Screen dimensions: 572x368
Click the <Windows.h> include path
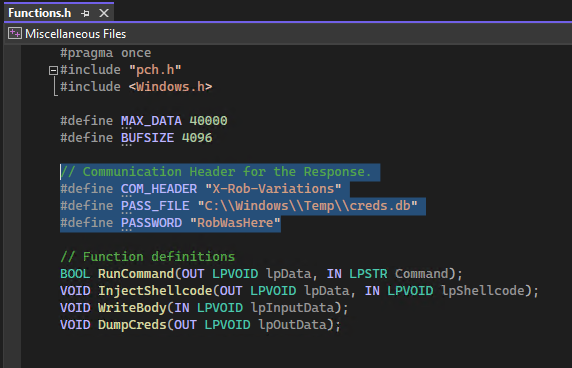[170, 87]
